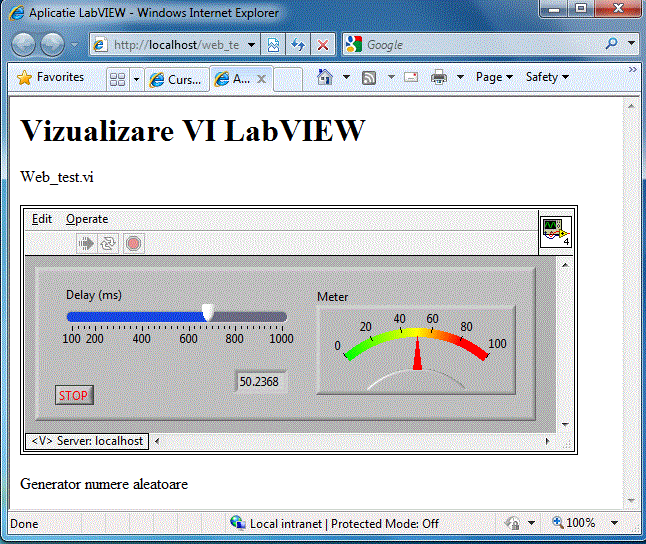Click the browser Home icon
Screen dimensions: 646x544
tap(325, 77)
